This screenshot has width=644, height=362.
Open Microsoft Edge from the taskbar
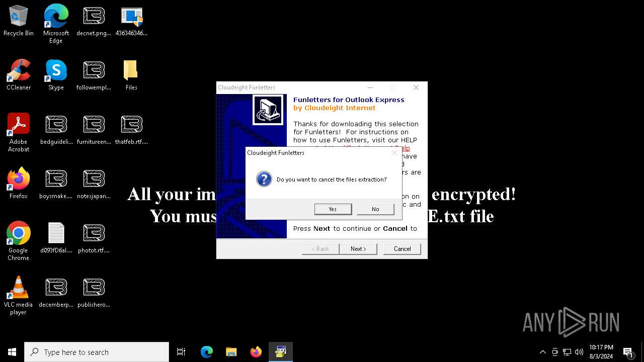[x=207, y=352]
